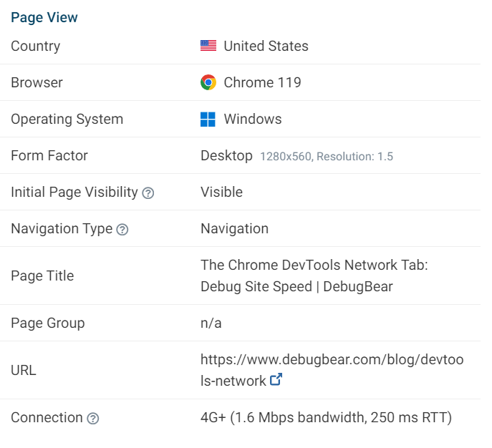Click the URL label
The width and height of the screenshot is (492, 448).
tap(24, 370)
